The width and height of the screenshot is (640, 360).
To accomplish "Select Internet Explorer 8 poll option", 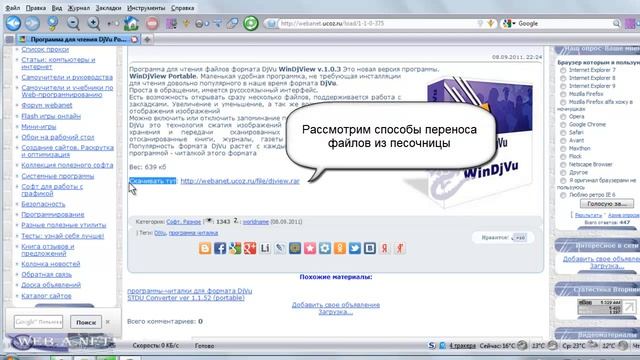I will coord(563,78).
